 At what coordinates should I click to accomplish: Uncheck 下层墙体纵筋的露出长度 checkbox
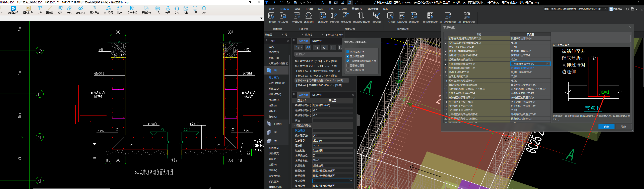348,61
